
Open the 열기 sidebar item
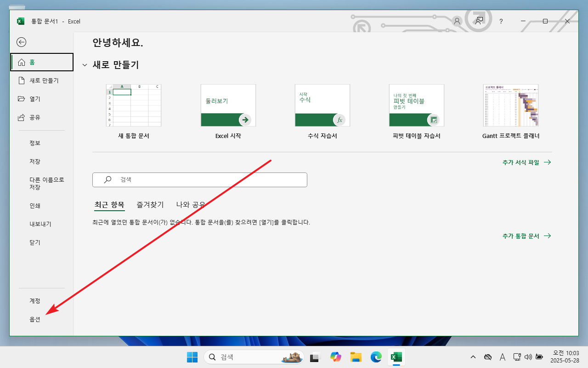tap(42, 99)
